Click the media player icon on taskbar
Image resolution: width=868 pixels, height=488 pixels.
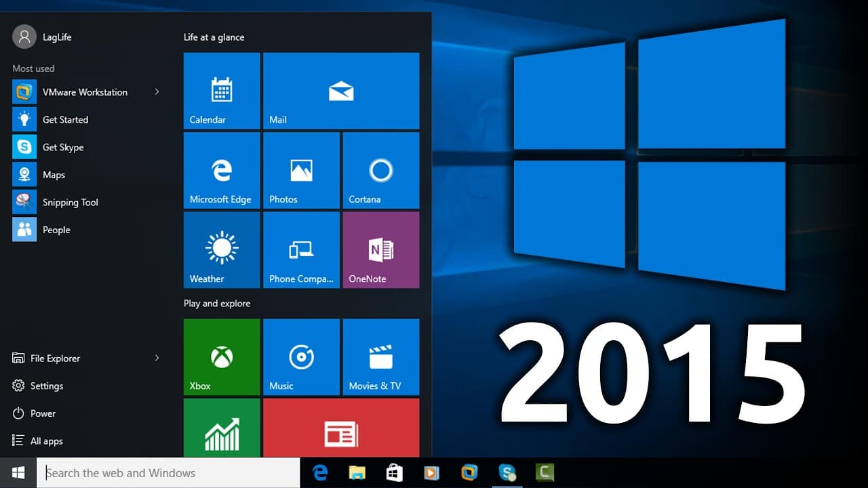pos(431,472)
